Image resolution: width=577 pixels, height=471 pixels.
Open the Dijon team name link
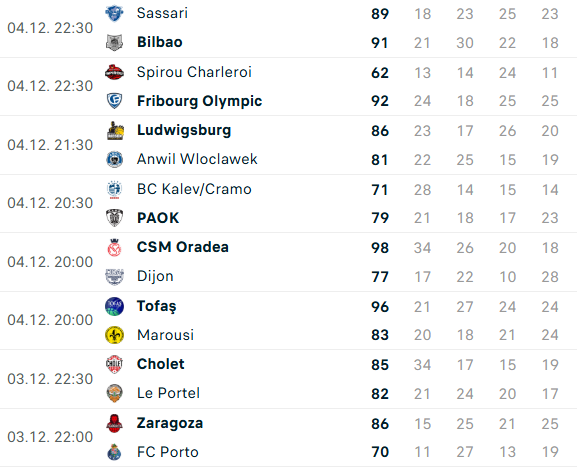[x=155, y=276]
